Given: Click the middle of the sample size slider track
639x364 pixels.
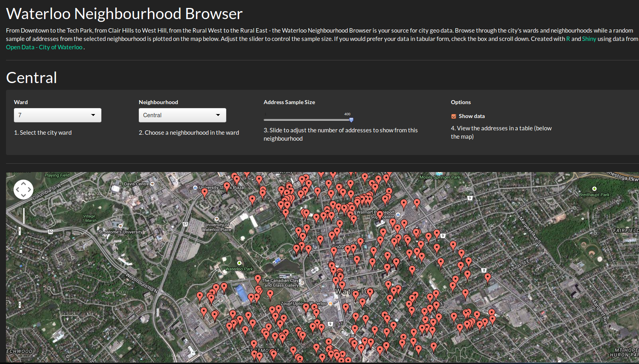Looking at the screenshot, I should pyautogui.click(x=307, y=120).
